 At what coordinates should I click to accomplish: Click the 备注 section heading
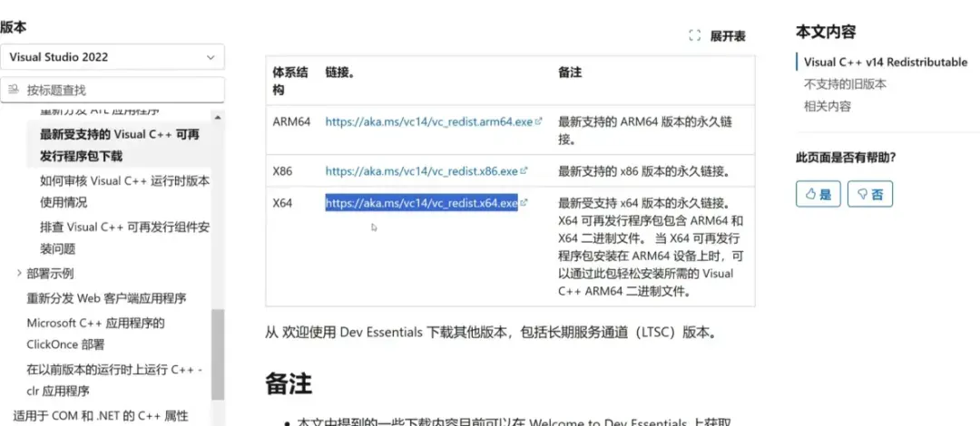[289, 383]
